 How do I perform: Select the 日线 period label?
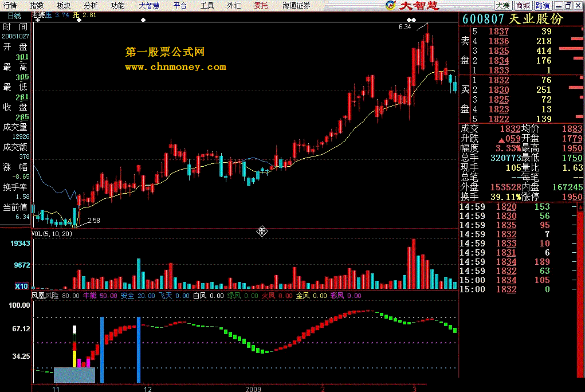click(14, 15)
